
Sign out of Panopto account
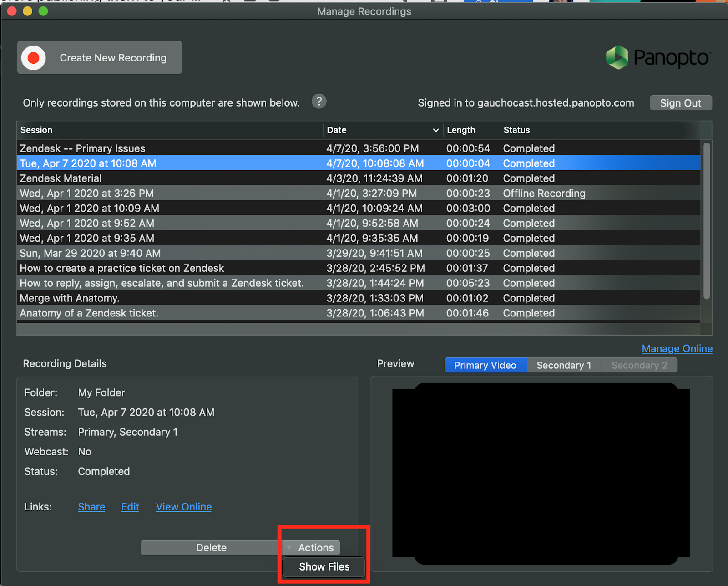click(x=681, y=103)
